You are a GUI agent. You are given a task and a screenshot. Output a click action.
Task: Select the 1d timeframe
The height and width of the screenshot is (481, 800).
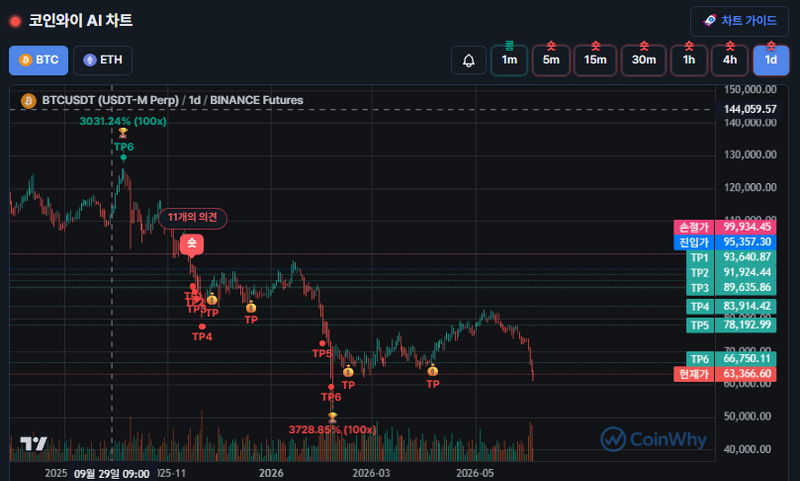point(771,60)
